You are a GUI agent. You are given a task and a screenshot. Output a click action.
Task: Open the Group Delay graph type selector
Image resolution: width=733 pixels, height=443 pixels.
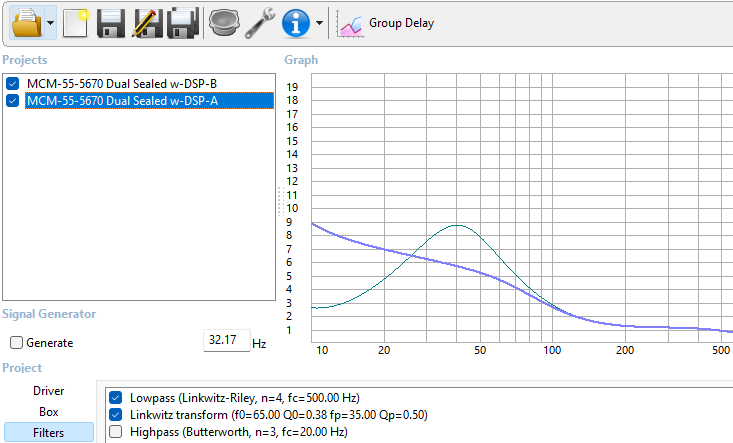tap(386, 23)
